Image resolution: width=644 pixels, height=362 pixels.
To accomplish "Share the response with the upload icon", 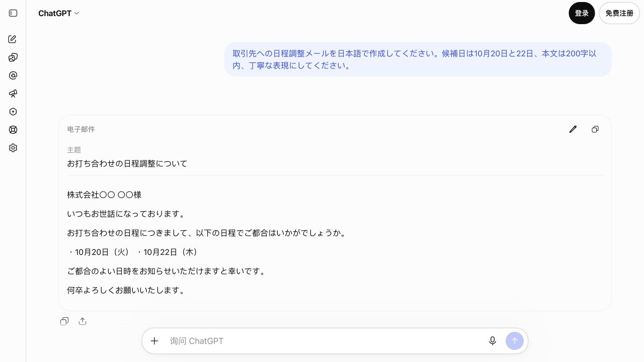I will tap(83, 321).
